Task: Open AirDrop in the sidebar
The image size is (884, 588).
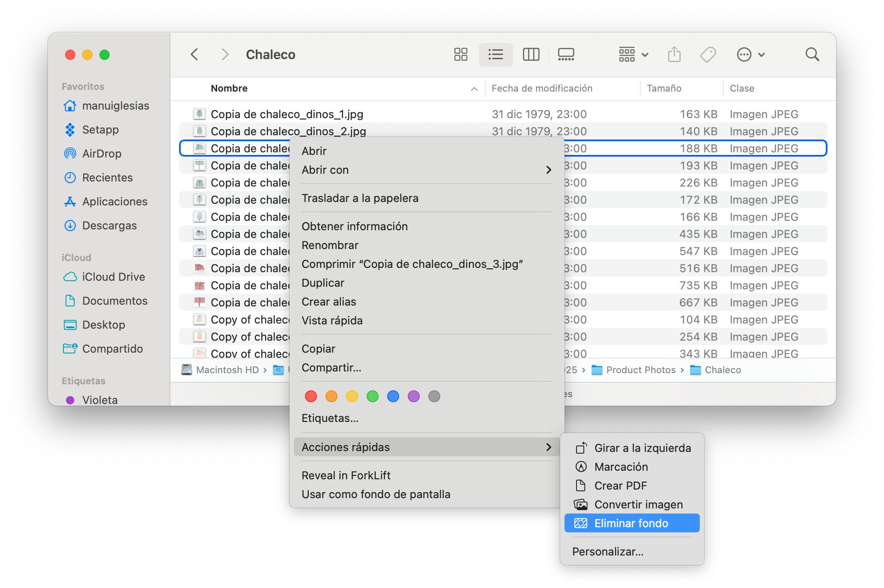Action: pos(102,154)
